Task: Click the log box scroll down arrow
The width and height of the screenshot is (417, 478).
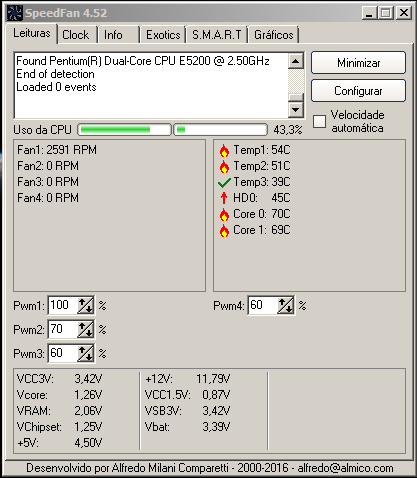Action: pyautogui.click(x=296, y=109)
